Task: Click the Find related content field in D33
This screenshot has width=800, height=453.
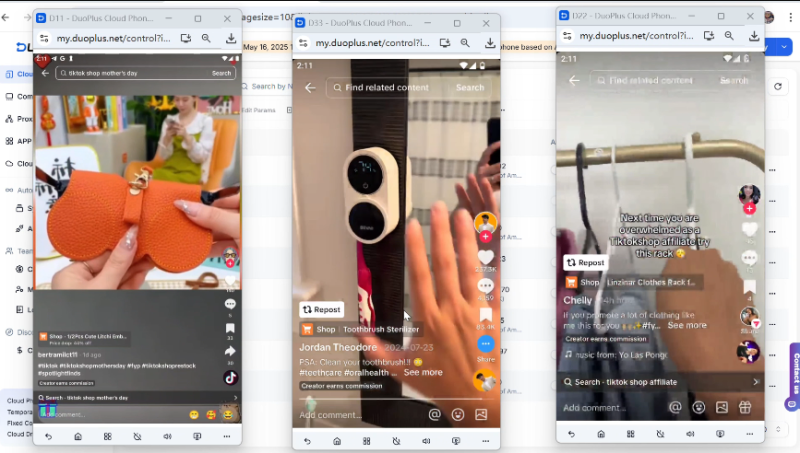Action: click(x=387, y=88)
